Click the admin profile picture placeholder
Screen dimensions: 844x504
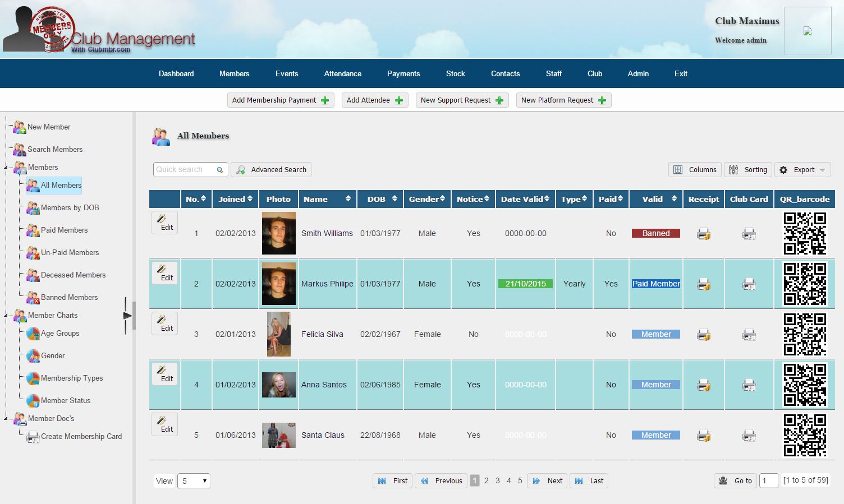pos(808,31)
